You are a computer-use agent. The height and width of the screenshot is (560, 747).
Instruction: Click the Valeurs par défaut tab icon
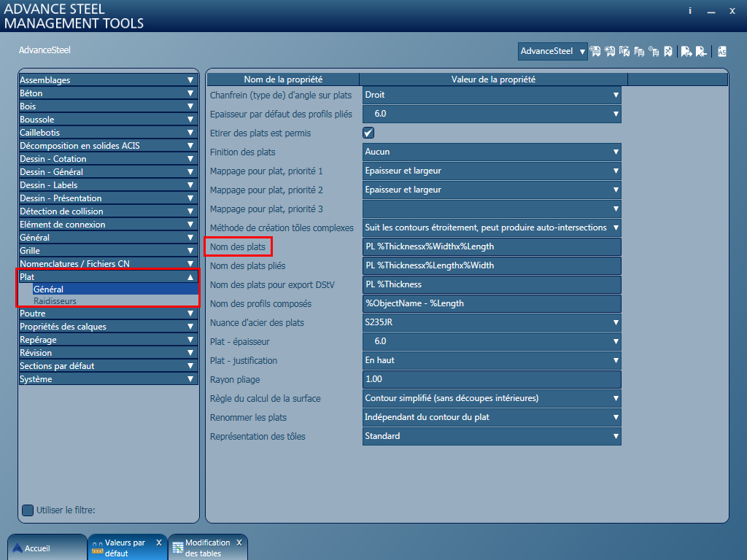(97, 548)
